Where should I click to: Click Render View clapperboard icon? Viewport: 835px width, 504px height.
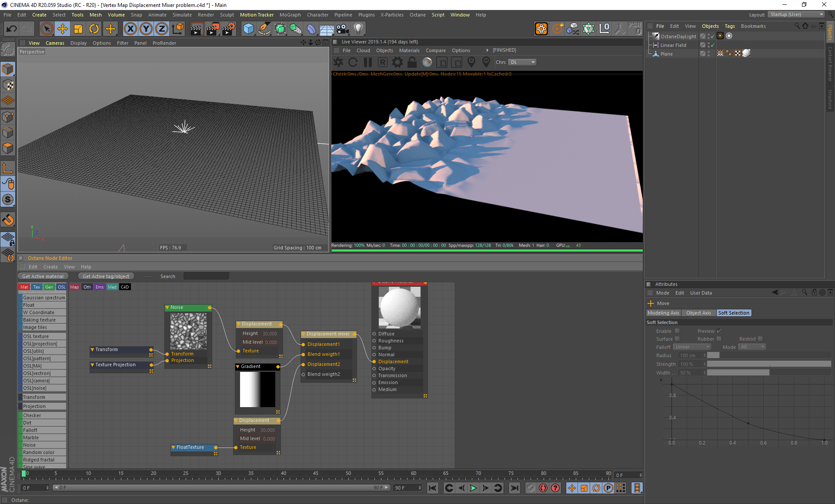point(197,29)
